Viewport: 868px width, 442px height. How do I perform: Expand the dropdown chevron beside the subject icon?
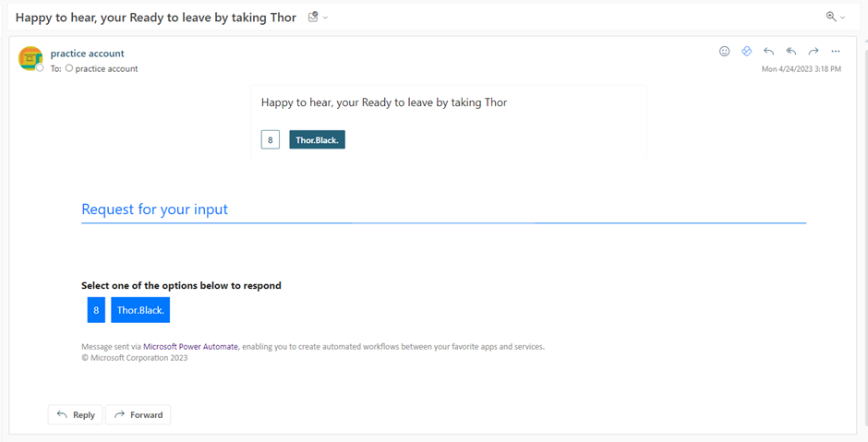(325, 18)
